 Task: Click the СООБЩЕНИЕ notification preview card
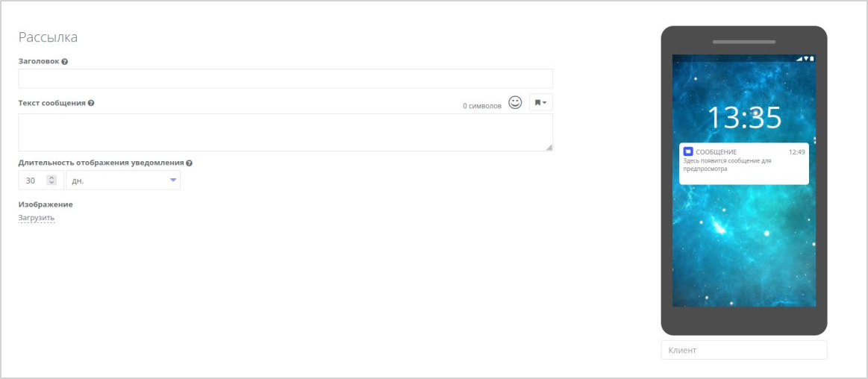[744, 164]
